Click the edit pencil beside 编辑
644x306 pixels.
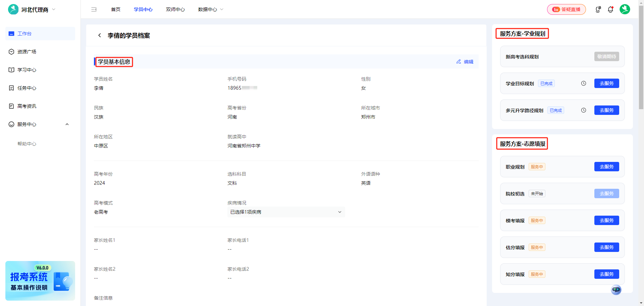click(x=459, y=61)
